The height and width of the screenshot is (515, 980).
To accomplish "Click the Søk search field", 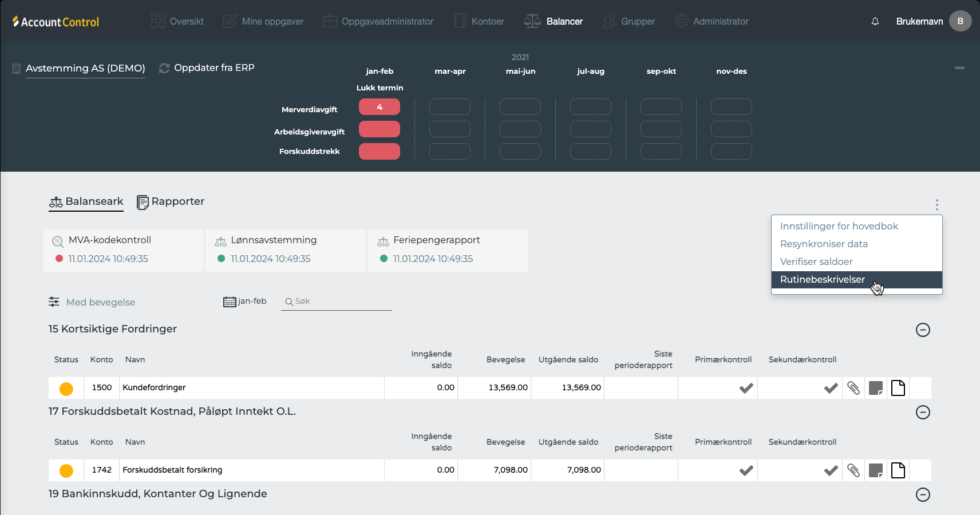I will pyautogui.click(x=341, y=302).
